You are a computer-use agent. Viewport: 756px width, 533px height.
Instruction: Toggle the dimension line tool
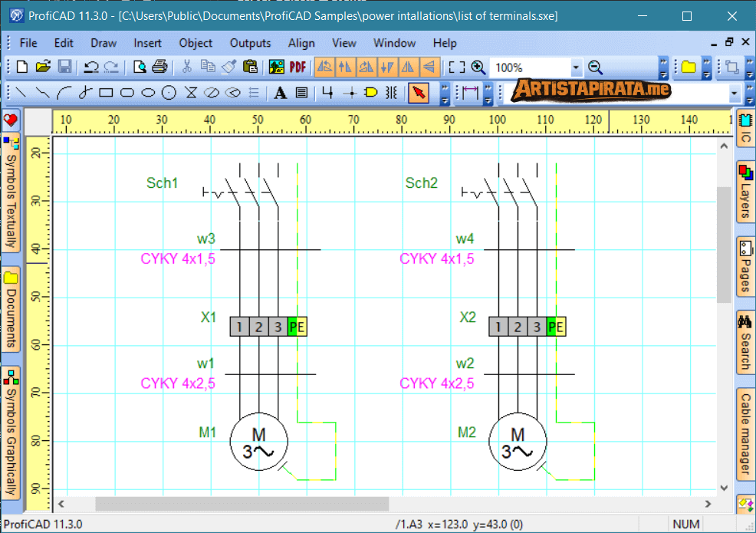(x=470, y=94)
